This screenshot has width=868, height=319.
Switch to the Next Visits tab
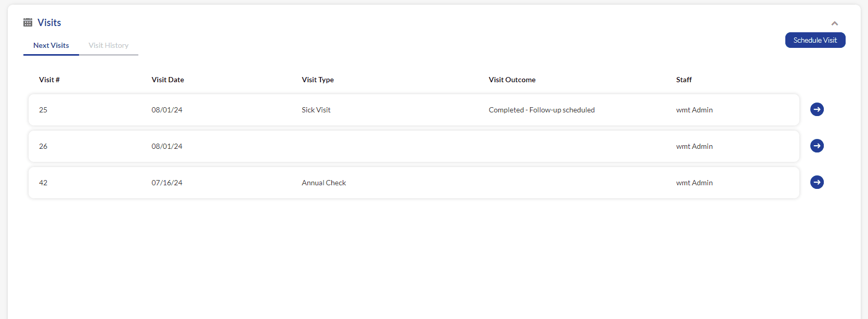coord(51,45)
